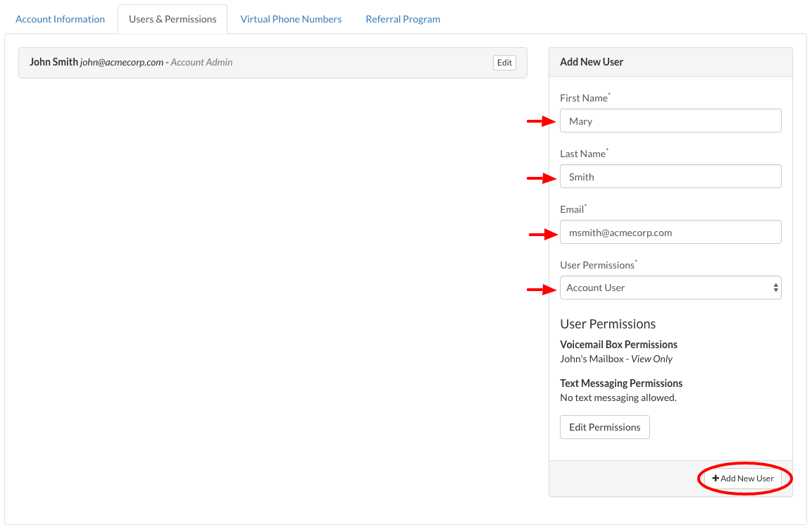Click the Email input showing msmith@acmecorp.com

670,232
